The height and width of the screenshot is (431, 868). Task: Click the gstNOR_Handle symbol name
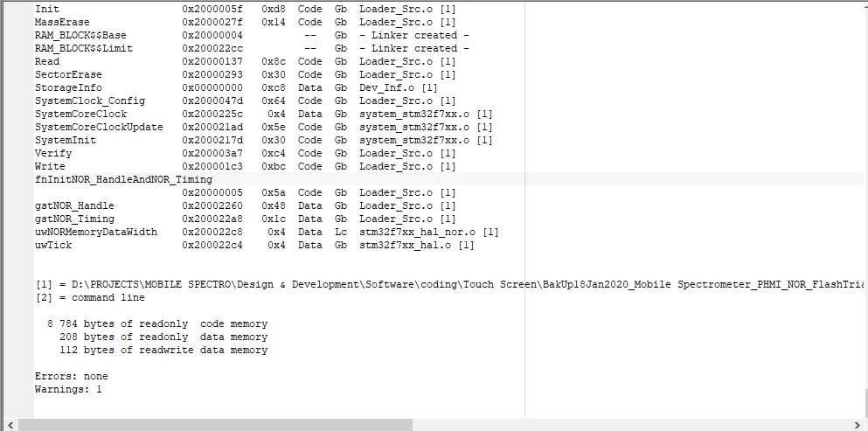click(74, 205)
